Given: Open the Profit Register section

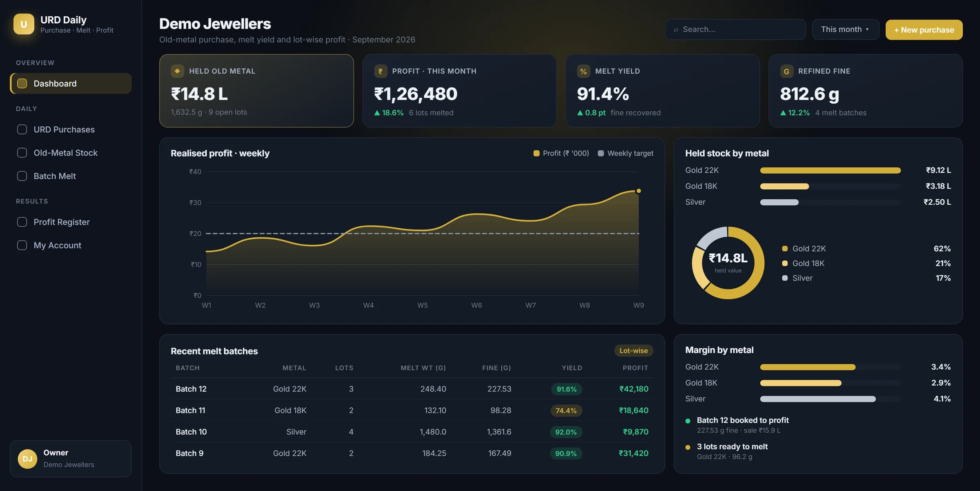Looking at the screenshot, I should click(x=71, y=222).
